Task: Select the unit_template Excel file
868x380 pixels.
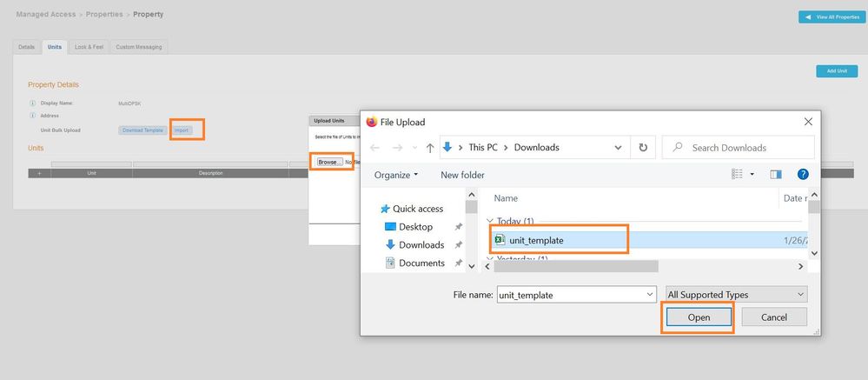Action: [x=537, y=240]
